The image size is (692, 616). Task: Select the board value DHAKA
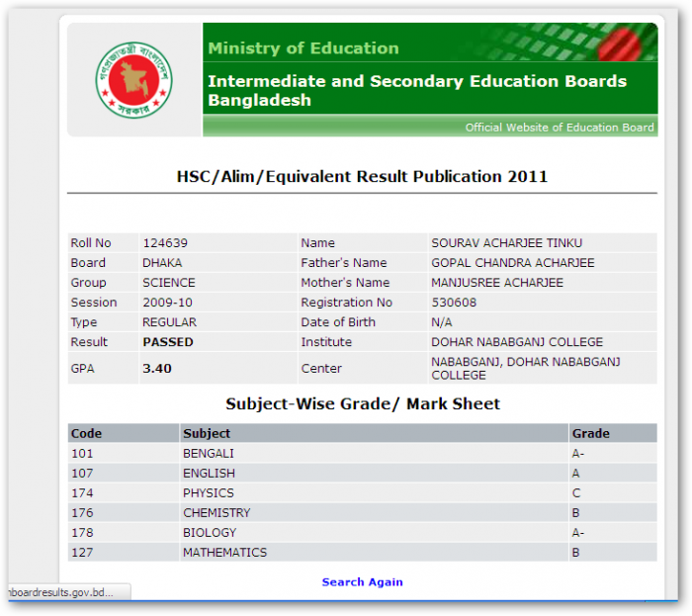(162, 263)
